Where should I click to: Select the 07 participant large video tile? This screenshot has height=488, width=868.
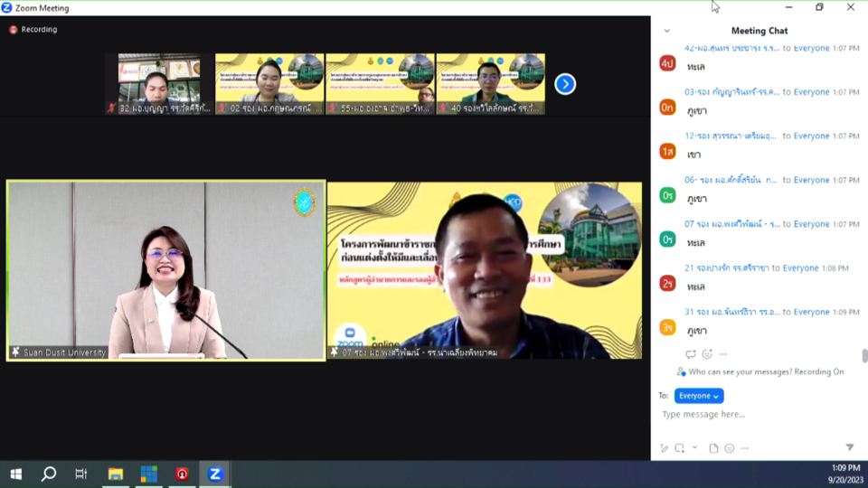tap(485, 270)
